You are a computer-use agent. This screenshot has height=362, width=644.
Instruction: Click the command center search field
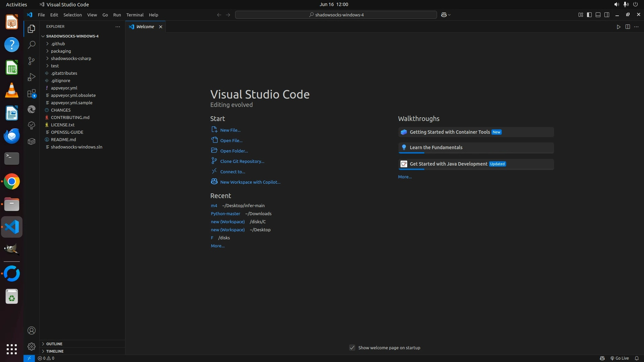[336, 15]
